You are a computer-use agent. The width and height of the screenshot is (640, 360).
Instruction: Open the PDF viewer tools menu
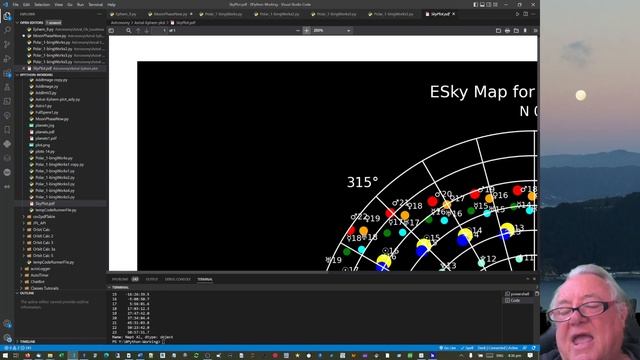535,31
